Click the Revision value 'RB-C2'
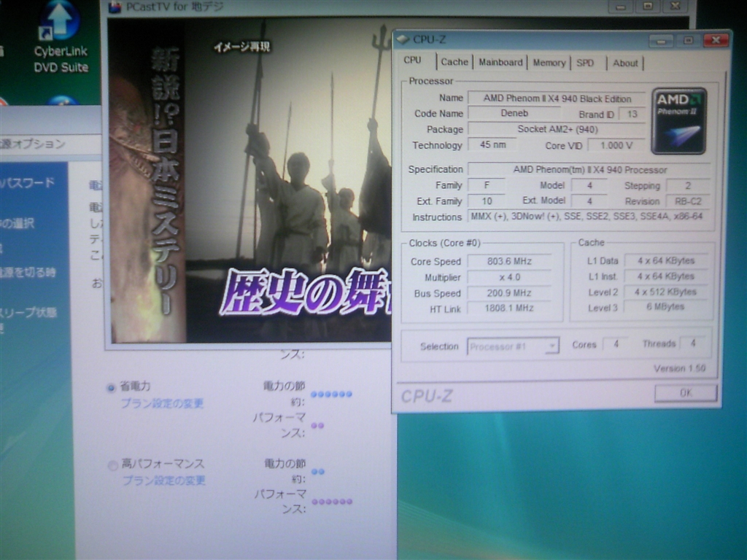747x560 pixels. tap(688, 201)
